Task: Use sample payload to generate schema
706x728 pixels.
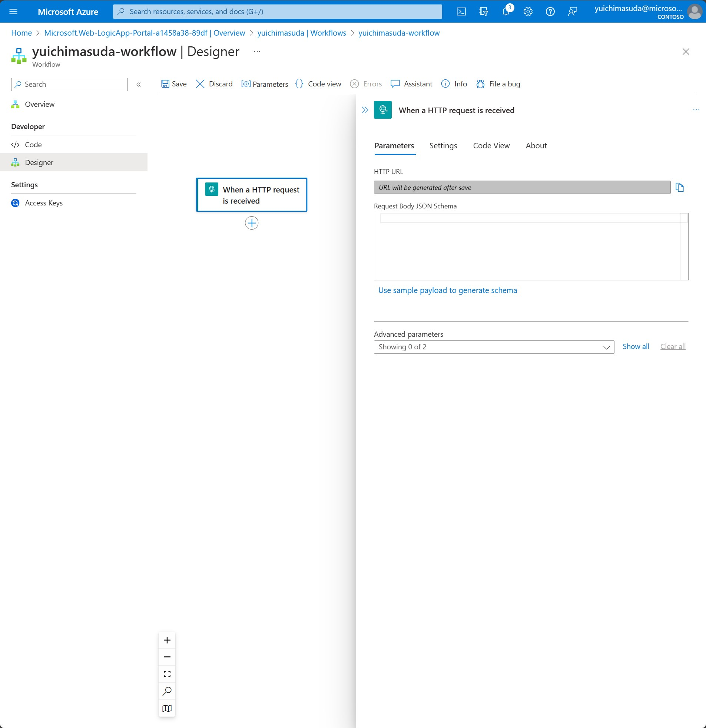Action: pyautogui.click(x=448, y=290)
